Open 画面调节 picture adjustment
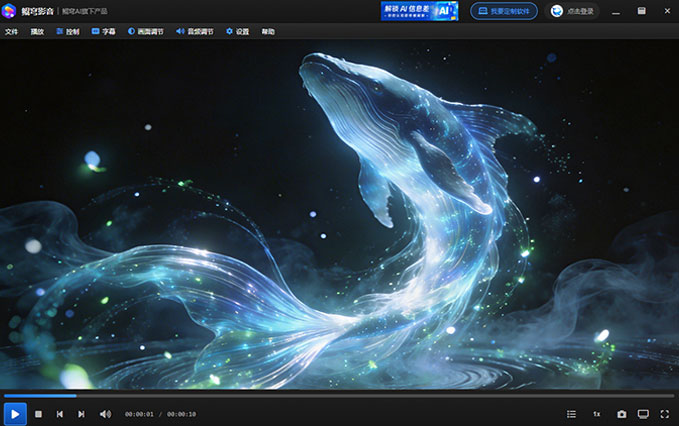Viewport: 679px width, 426px height. click(146, 32)
